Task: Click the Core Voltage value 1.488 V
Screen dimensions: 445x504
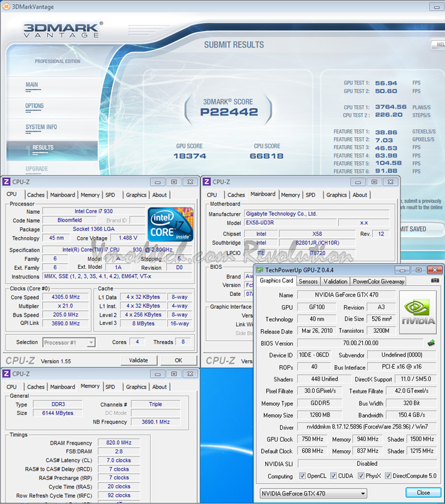Action: 128,238
